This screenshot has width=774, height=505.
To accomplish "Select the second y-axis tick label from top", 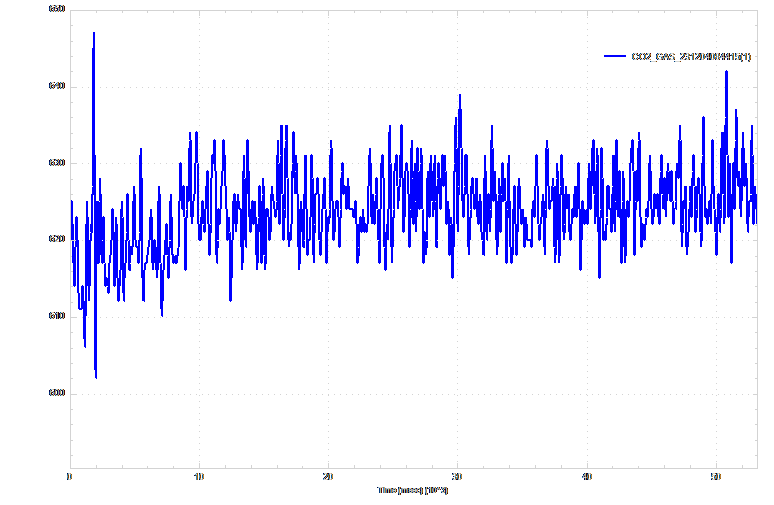I will point(57,86).
